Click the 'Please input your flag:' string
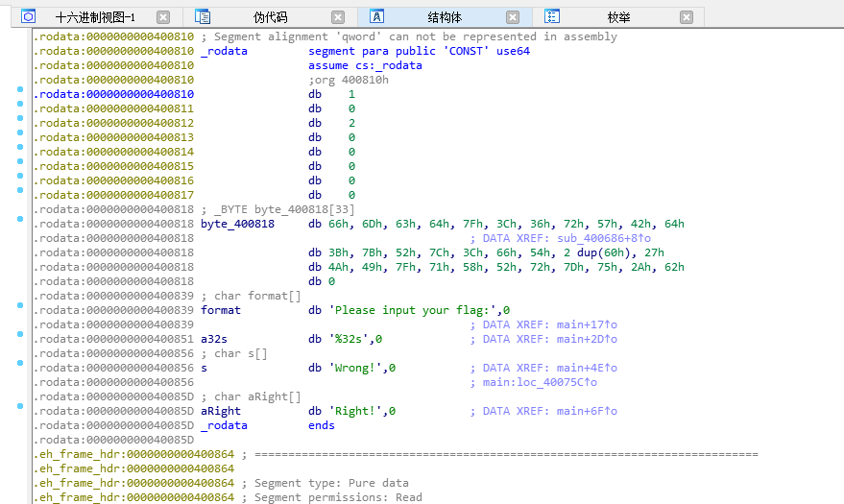This screenshot has height=504, width=844. pos(412,310)
